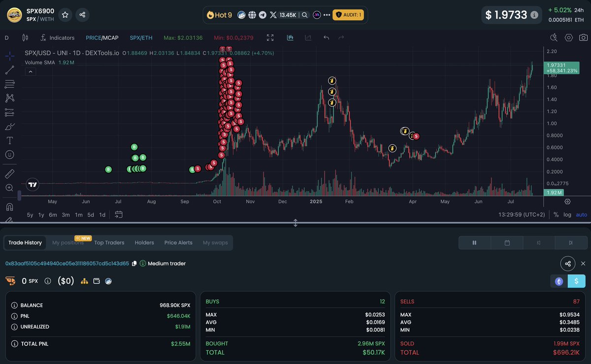This screenshot has width=591, height=364.
Task: Select the zoom in tool
Action: [x=9, y=188]
